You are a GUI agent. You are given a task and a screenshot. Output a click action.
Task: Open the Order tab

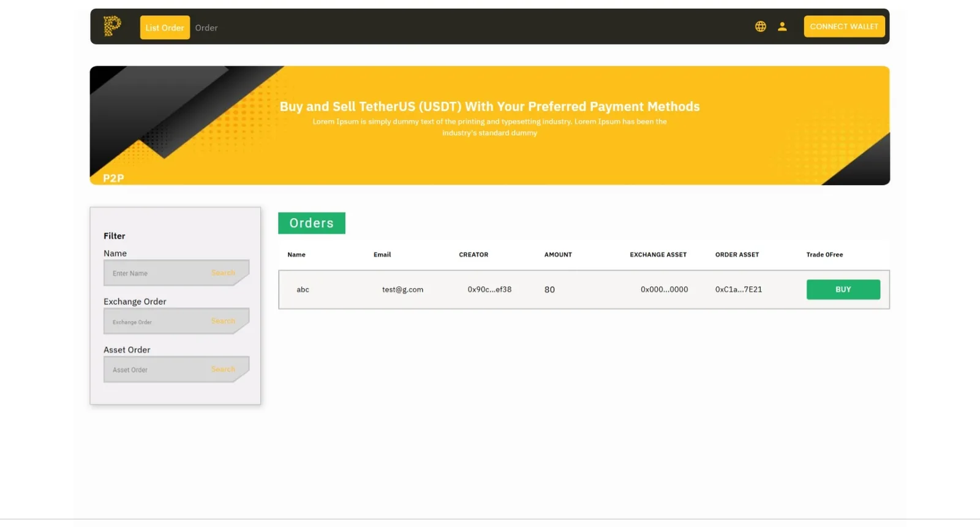click(206, 28)
